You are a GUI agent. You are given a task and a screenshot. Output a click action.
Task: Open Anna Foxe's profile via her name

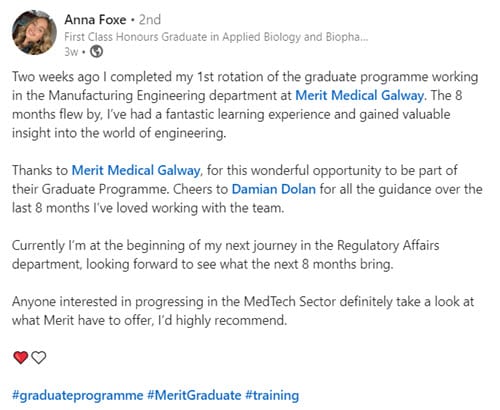95,20
